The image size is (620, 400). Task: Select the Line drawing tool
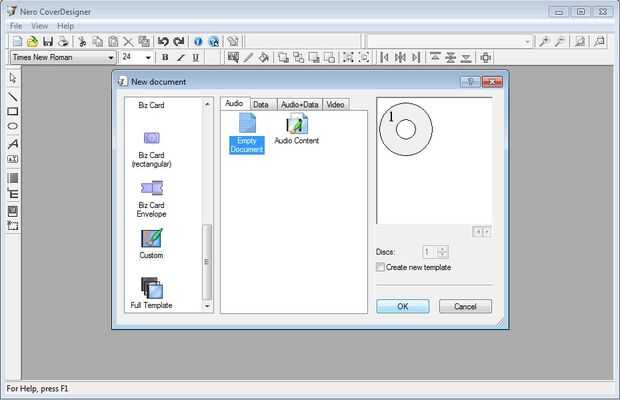pyautogui.click(x=13, y=96)
